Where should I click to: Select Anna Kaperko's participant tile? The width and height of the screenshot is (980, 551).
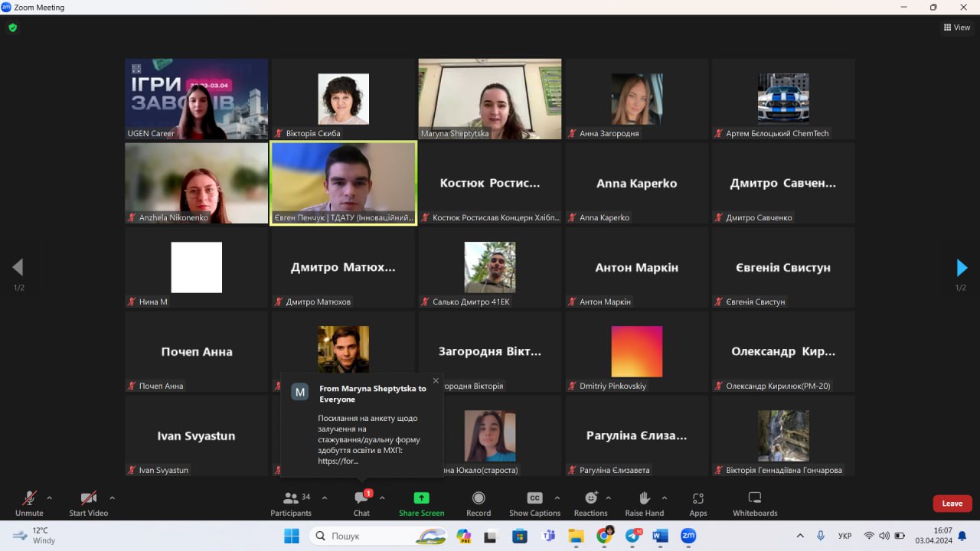tap(636, 183)
